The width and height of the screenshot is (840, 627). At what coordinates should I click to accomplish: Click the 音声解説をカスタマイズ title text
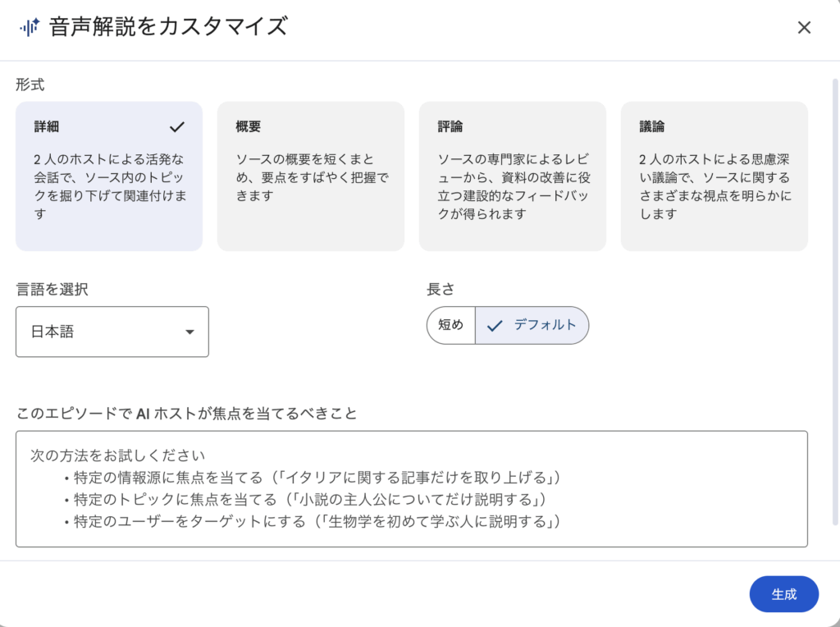tap(168, 27)
